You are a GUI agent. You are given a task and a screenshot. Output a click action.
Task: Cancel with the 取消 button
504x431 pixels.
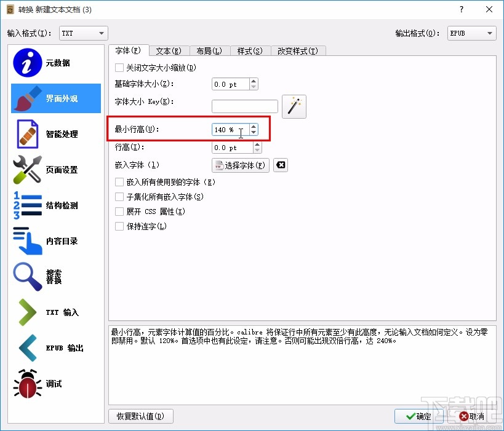click(x=472, y=416)
